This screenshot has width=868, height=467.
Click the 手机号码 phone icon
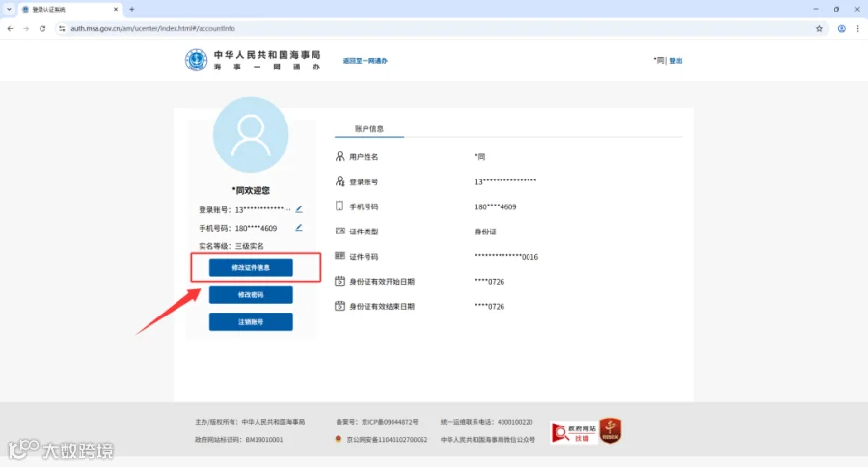click(339, 206)
